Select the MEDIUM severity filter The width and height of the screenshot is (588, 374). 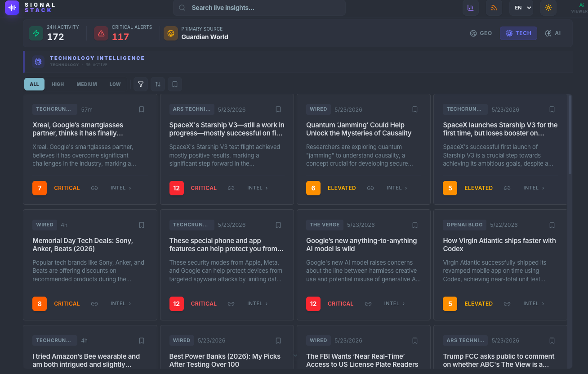click(x=87, y=84)
